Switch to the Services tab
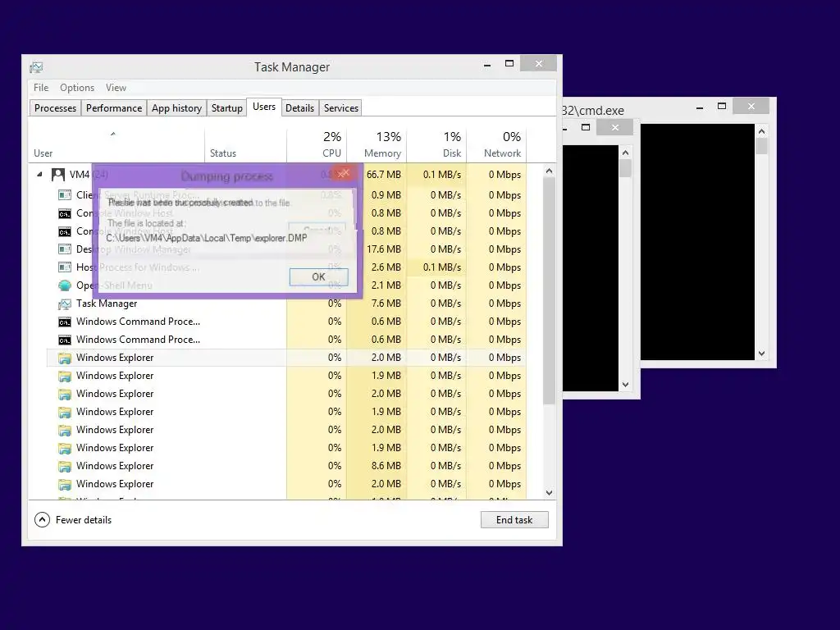Image resolution: width=840 pixels, height=630 pixels. coord(340,108)
